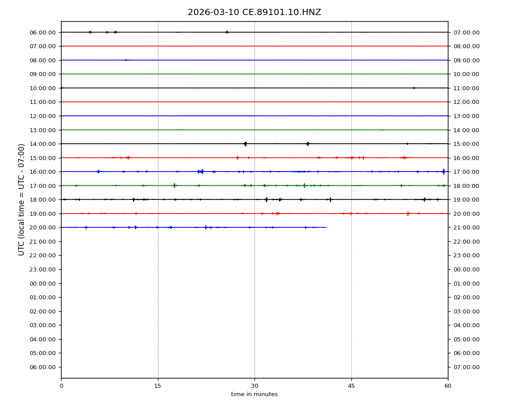Click the 19:00:00 red trace spike near minute 54
The height and width of the screenshot is (420, 509).
point(408,214)
